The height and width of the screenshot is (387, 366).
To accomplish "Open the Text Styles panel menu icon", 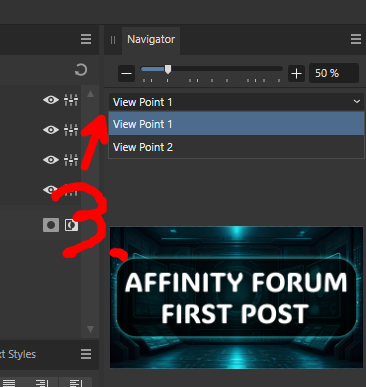I will 86,354.
